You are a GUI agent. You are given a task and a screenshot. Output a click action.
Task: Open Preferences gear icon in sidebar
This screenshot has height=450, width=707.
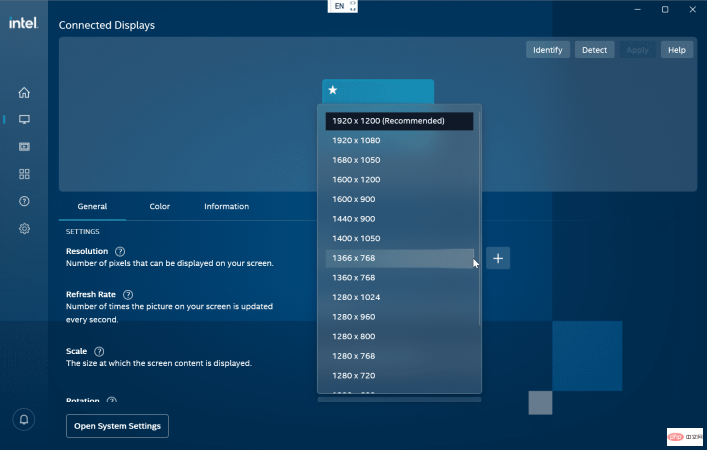pos(24,229)
